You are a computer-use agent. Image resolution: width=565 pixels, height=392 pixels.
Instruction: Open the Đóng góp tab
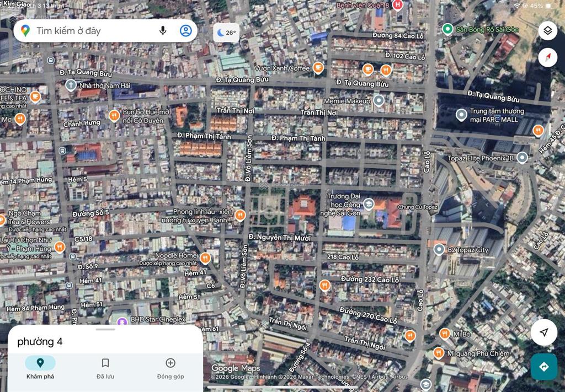[x=170, y=368]
